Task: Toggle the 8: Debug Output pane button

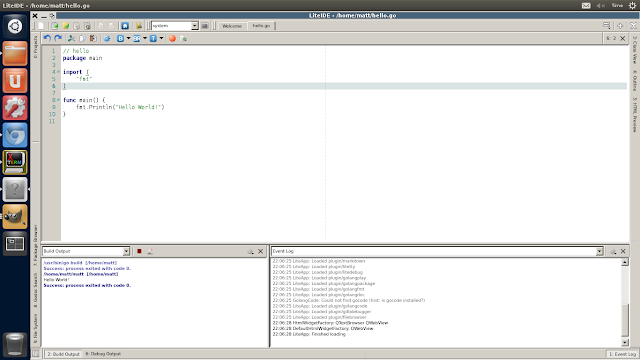Action: 103,354
